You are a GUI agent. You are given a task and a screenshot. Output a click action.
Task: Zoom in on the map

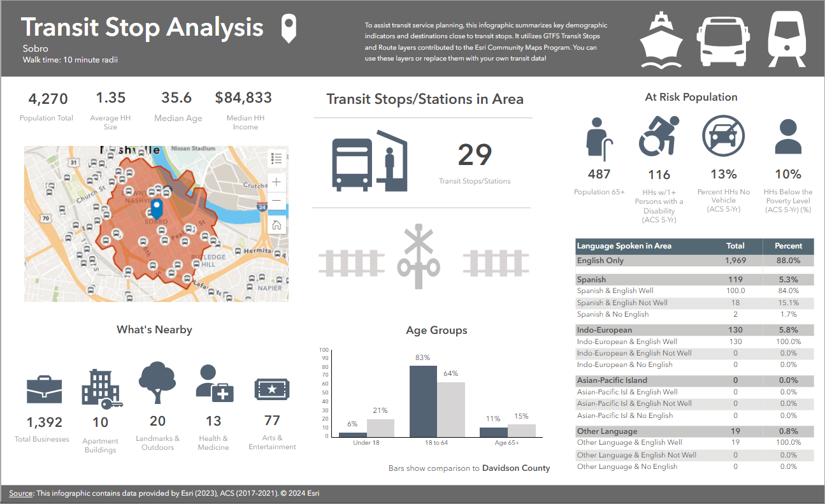(276, 182)
